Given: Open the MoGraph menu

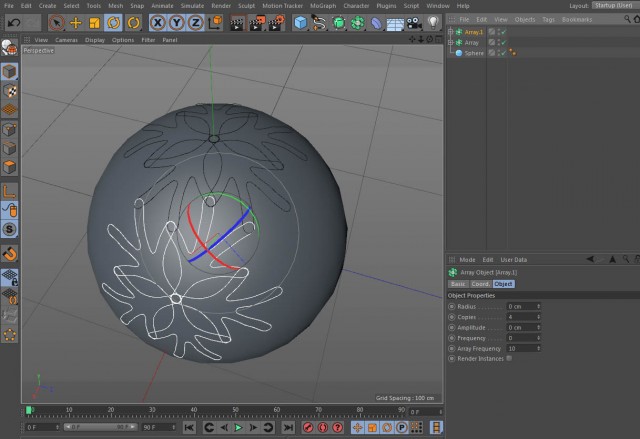Looking at the screenshot, I should pos(323,6).
